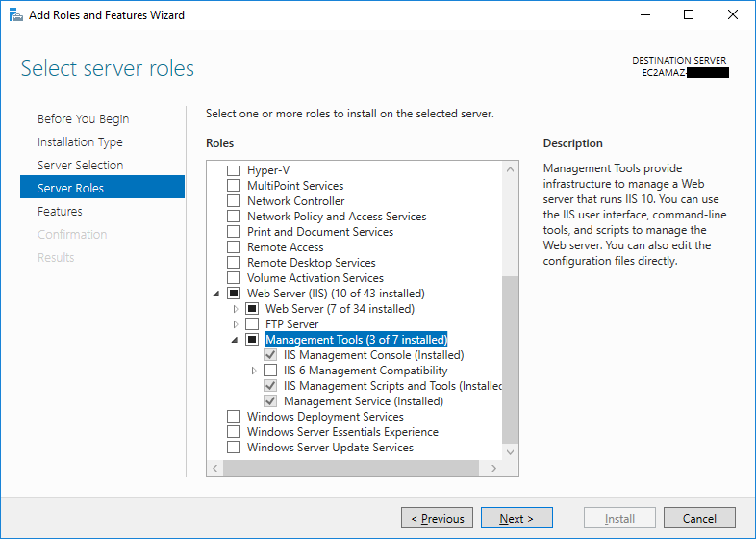Close the wizard window
This screenshot has height=539, width=756.
[x=733, y=14]
